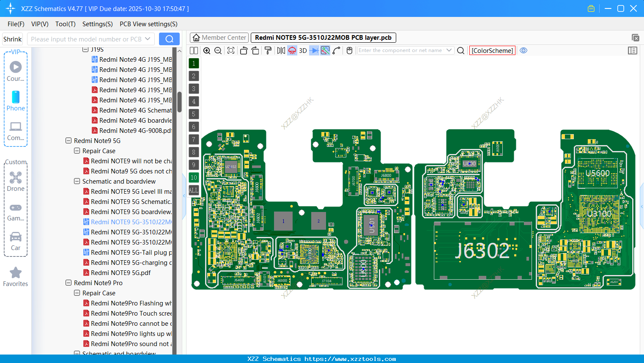This screenshot has width=644, height=363.
Task: Select the split view icon on the toolbar
Action: (x=194, y=50)
